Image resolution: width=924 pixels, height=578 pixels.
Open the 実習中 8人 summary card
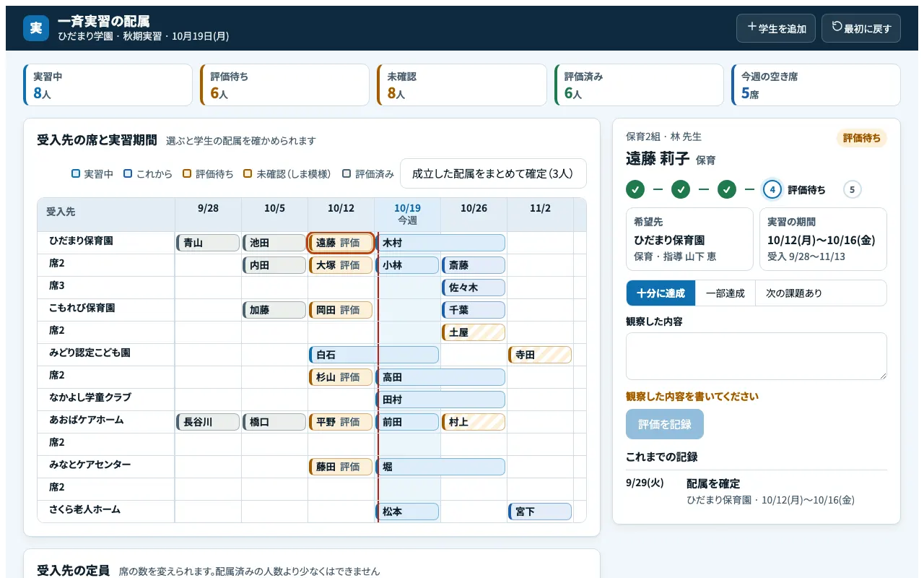(108, 85)
